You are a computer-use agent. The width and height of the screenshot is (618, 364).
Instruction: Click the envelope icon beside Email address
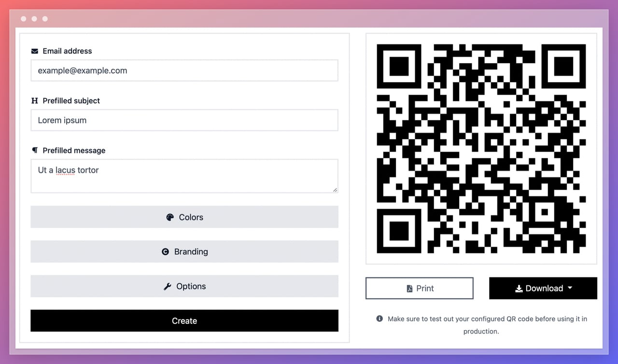tap(34, 51)
